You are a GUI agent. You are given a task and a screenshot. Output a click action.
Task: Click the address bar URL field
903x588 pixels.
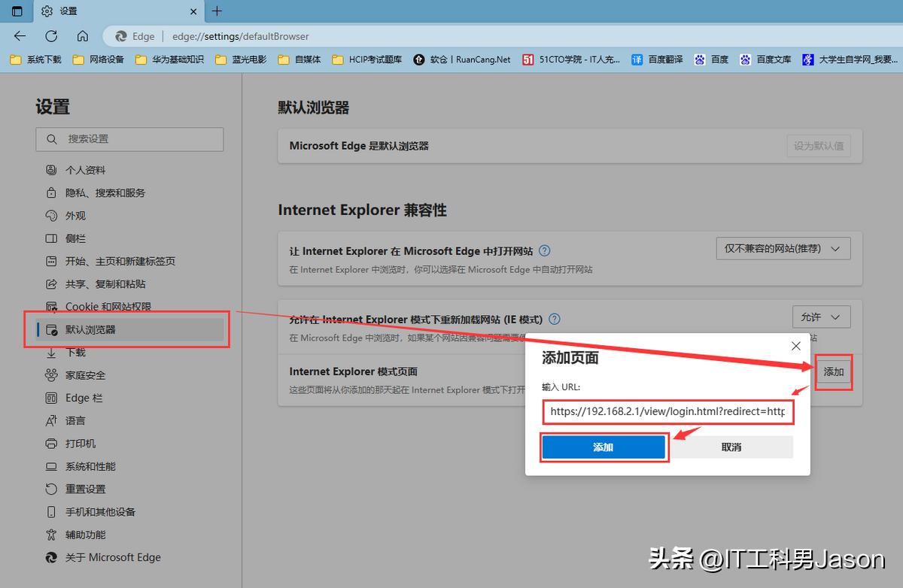pos(497,36)
